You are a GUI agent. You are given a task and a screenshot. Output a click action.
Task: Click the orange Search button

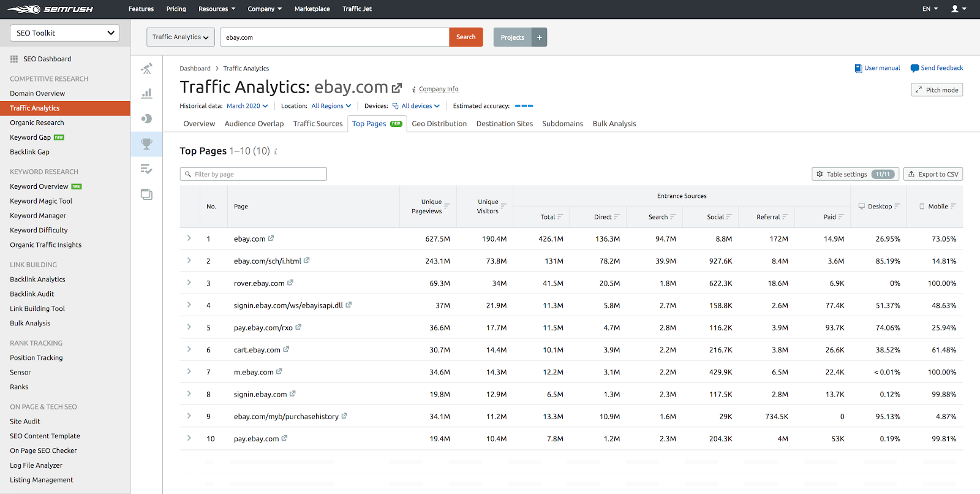(466, 37)
